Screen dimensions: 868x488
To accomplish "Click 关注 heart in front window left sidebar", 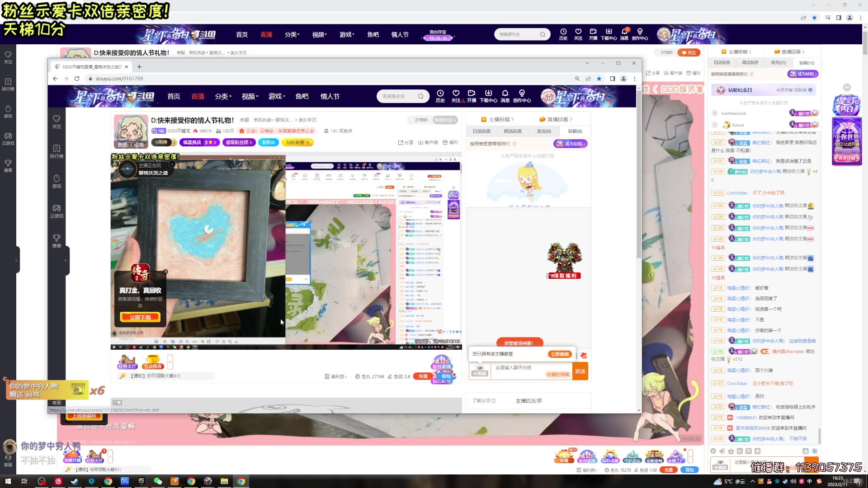I will (57, 122).
